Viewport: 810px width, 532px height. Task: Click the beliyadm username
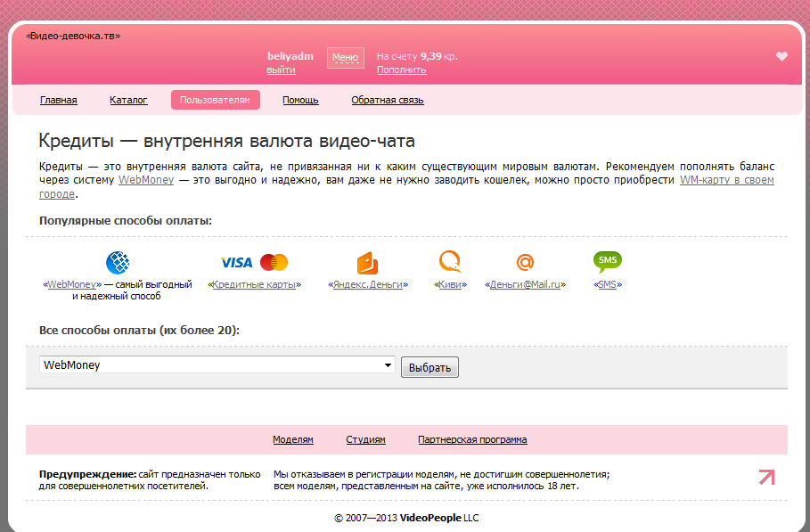pyautogui.click(x=290, y=56)
